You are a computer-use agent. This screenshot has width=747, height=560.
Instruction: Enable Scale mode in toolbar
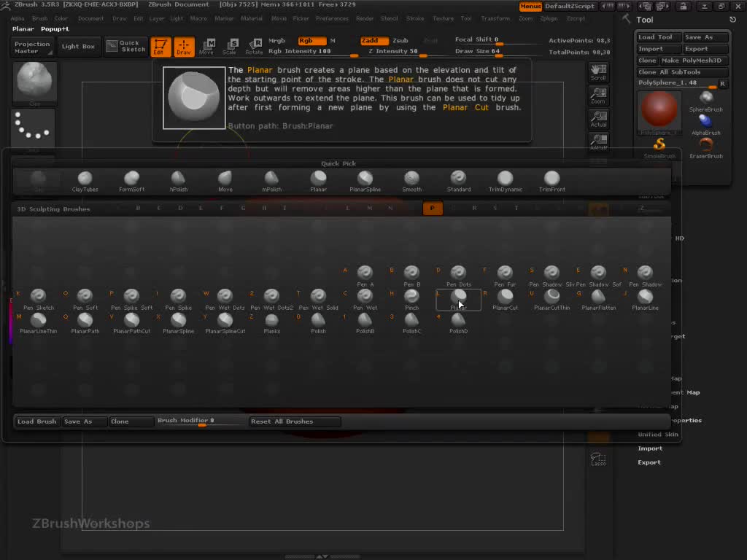231,47
